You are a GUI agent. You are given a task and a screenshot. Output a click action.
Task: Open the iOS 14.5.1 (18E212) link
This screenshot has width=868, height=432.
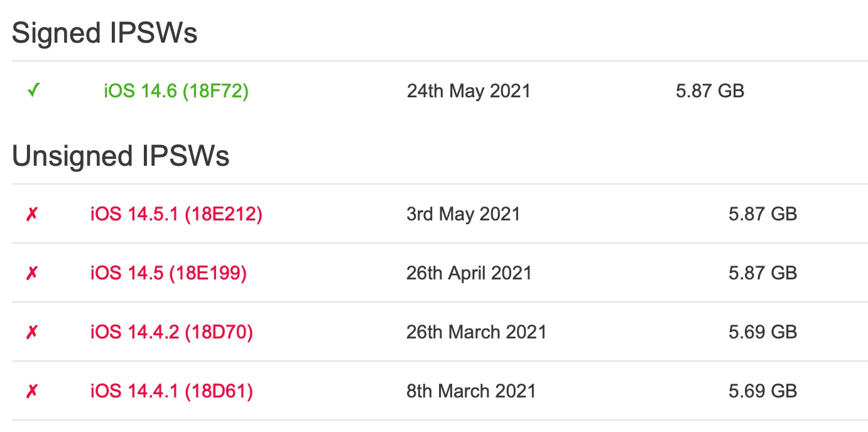pos(176,214)
